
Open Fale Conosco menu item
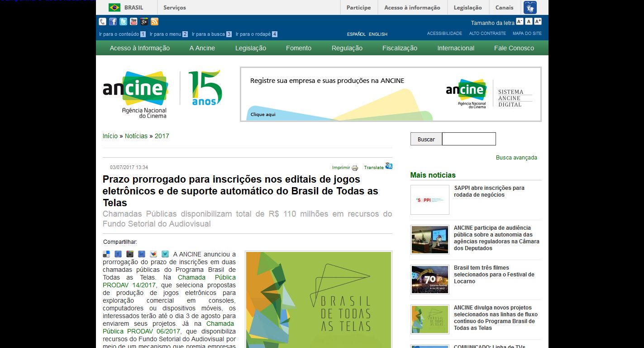click(514, 48)
